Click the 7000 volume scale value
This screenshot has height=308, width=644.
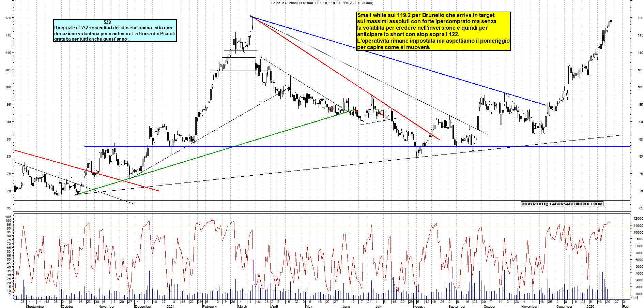pos(639,253)
